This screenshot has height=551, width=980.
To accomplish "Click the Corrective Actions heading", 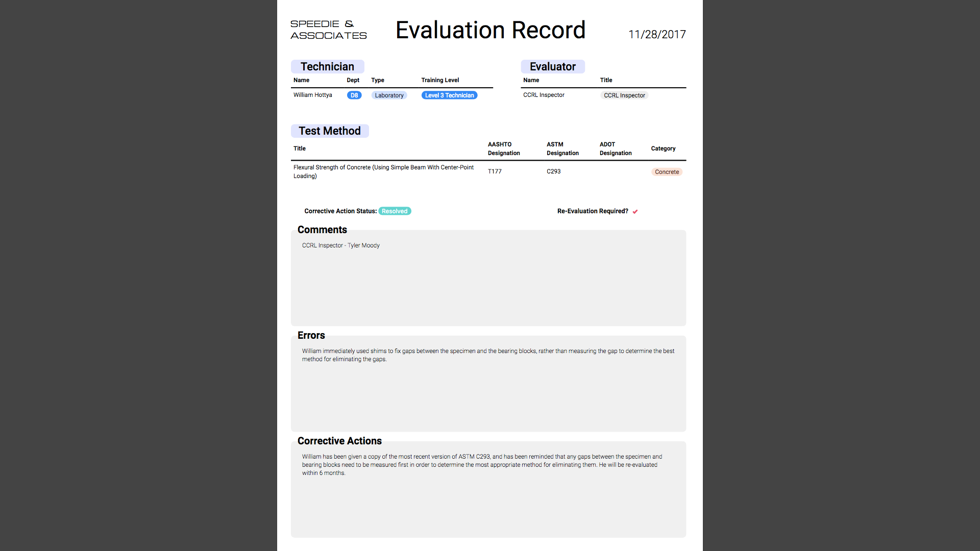I will point(339,441).
